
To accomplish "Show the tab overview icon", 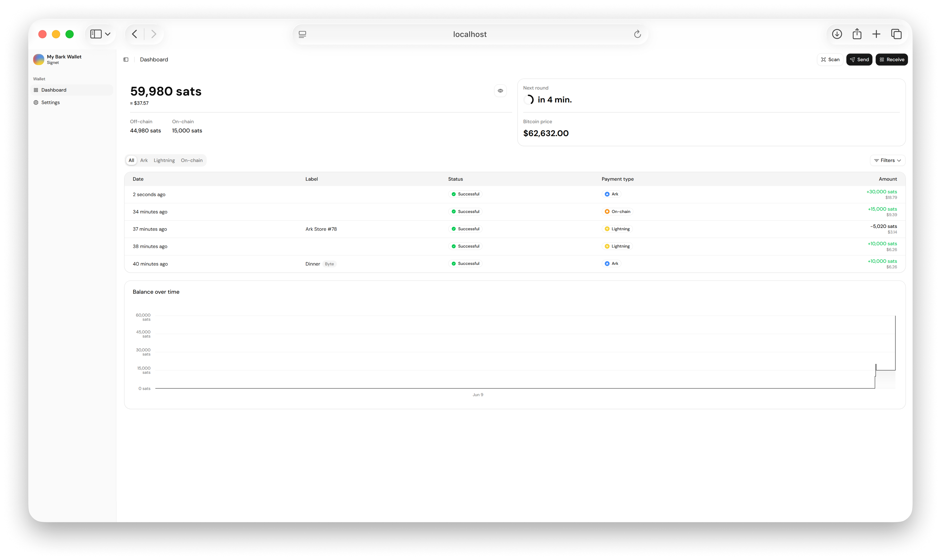I will click(x=896, y=34).
